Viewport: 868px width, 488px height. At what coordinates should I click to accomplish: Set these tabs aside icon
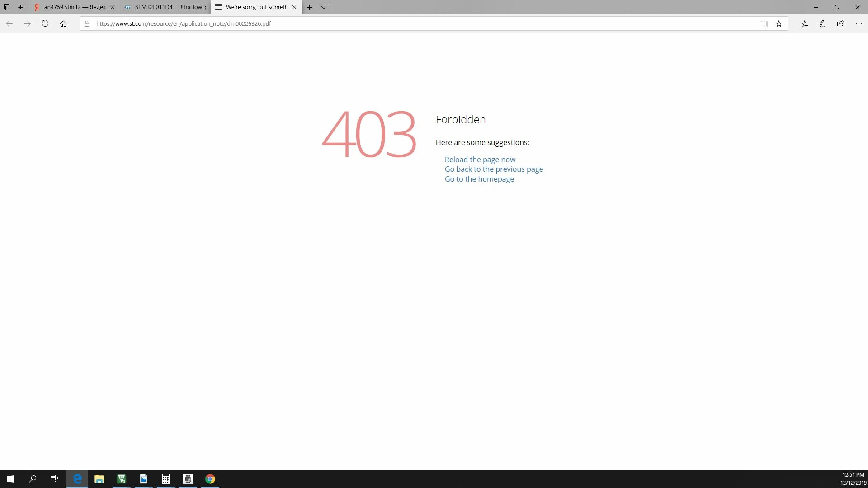click(x=22, y=7)
